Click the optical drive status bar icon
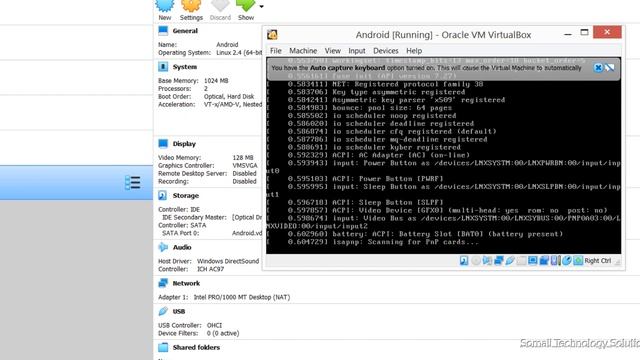The height and width of the screenshot is (360, 640). click(476, 260)
